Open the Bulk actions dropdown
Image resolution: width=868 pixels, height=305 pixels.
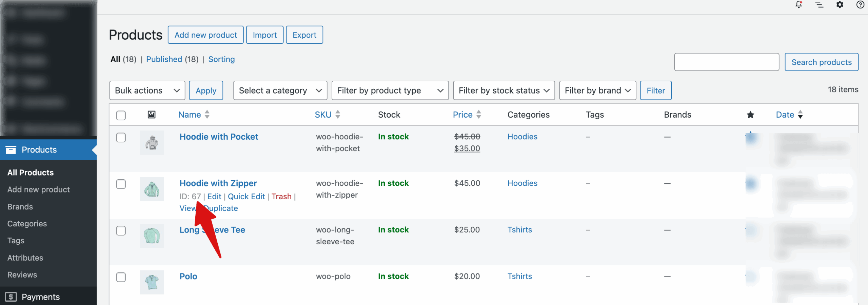(x=147, y=90)
